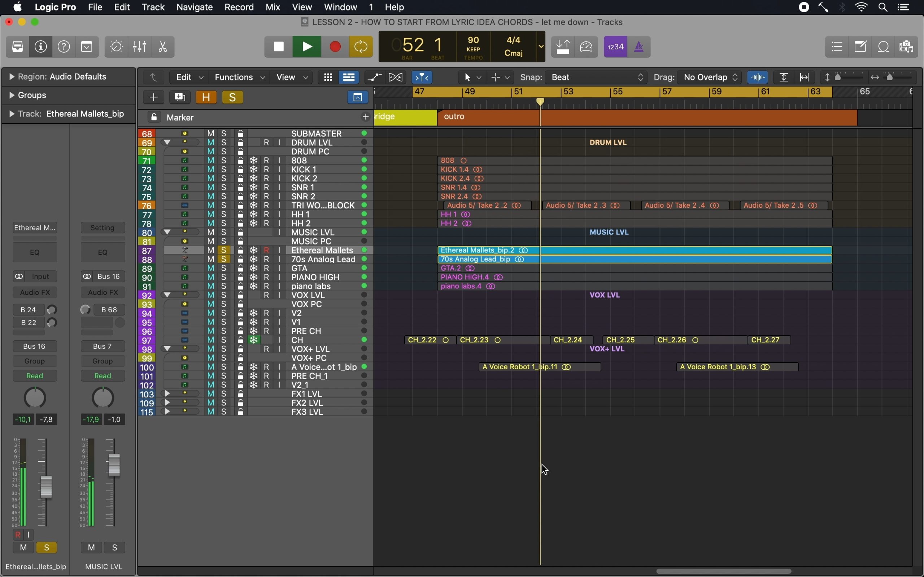The image size is (924, 577).
Task: Open the Functions menu in tracks area
Action: 239,78
